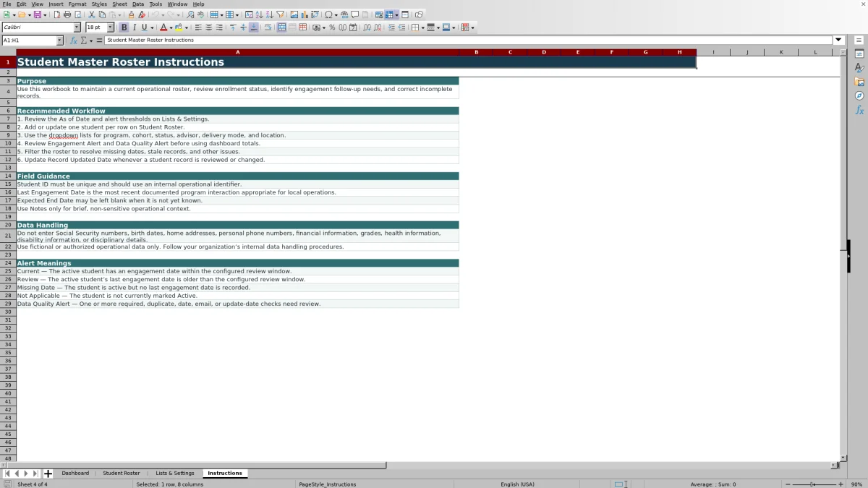Image resolution: width=868 pixels, height=488 pixels.
Task: Open sidebar Styles panel
Action: (859, 68)
